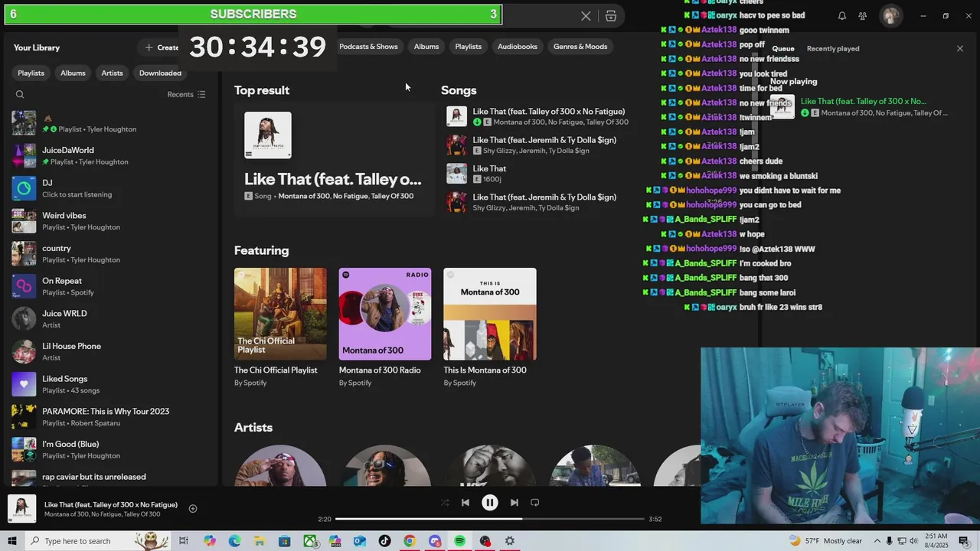980x551 pixels.
Task: Open the This Is Montana of 300 card
Action: coord(490,329)
